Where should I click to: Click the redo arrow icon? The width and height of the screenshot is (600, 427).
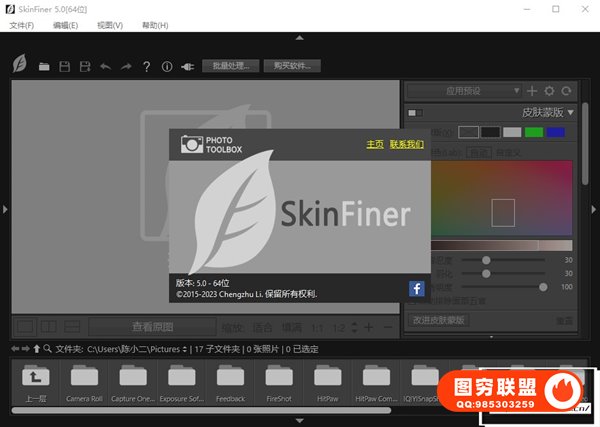tap(126, 67)
